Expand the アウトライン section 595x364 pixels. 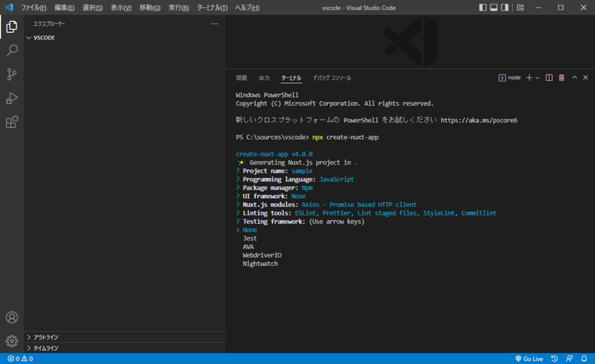(x=125, y=337)
